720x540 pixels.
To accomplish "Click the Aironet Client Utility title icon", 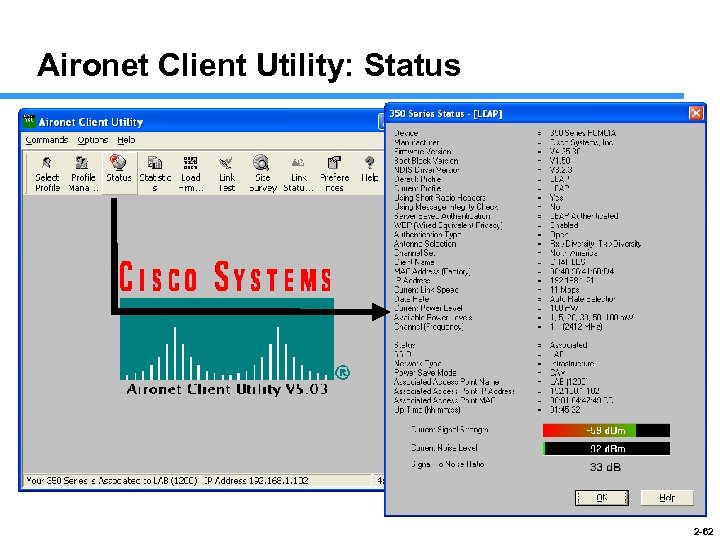I will click(29, 121).
